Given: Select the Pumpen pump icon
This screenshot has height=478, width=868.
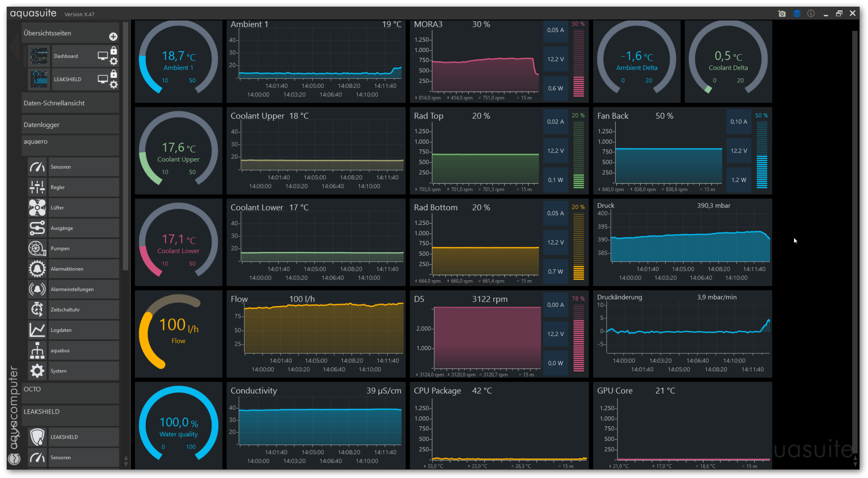Looking at the screenshot, I should [x=37, y=248].
